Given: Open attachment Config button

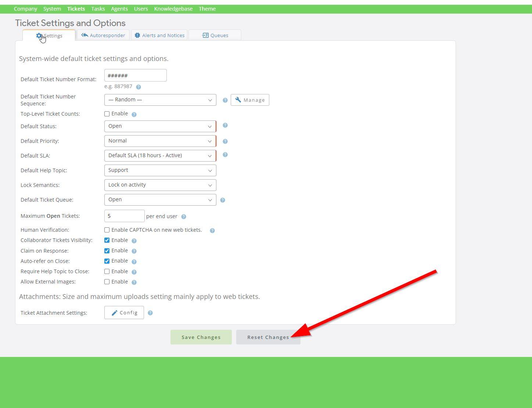Looking at the screenshot, I should coord(124,313).
